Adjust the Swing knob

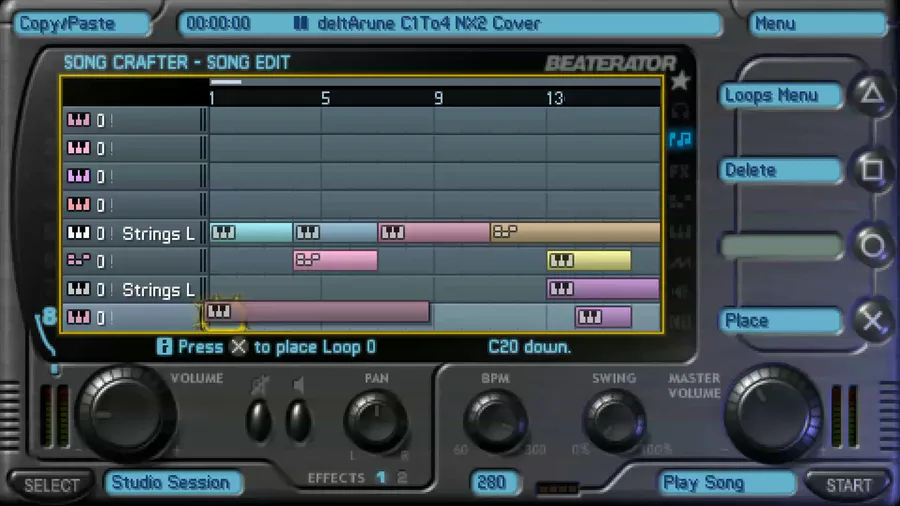[x=614, y=422]
